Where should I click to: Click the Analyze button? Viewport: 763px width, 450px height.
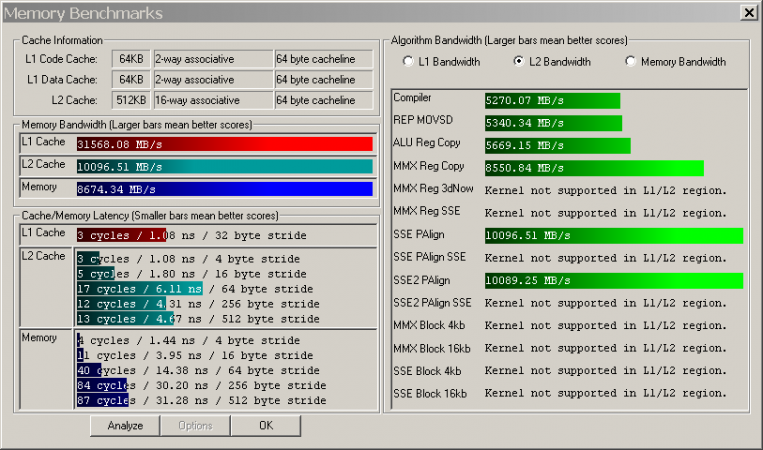tap(125, 426)
